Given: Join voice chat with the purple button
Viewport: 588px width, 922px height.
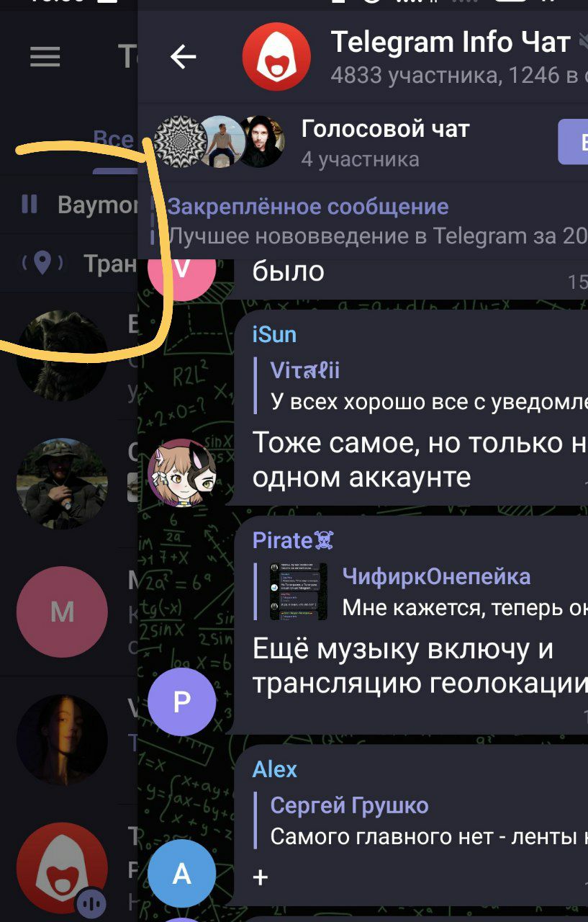Looking at the screenshot, I should (573, 141).
